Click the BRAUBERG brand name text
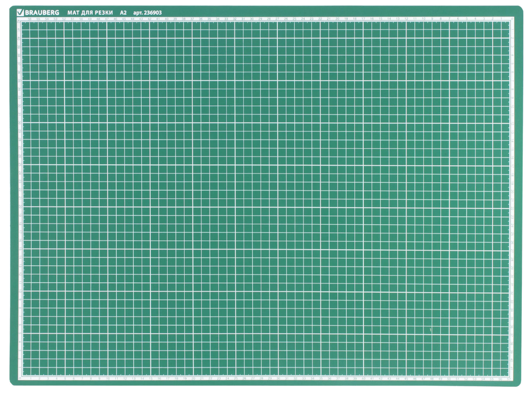The width and height of the screenshot is (532, 395). pos(39,12)
